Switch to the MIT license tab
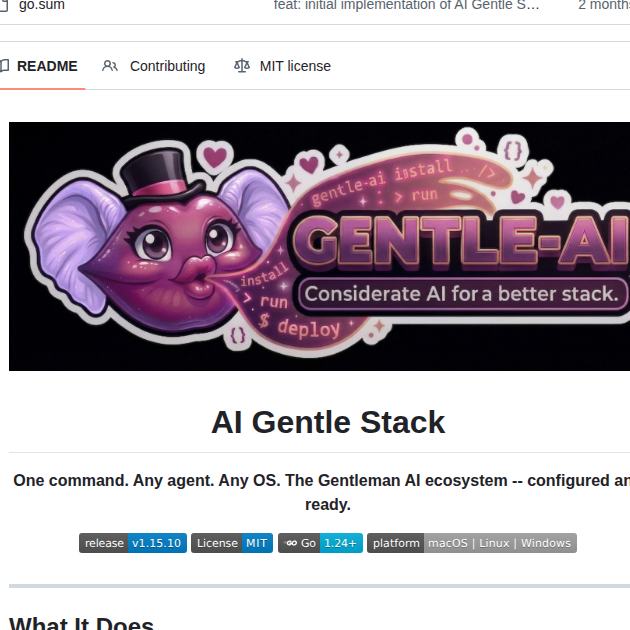Image resolution: width=630 pixels, height=630 pixels. [x=282, y=66]
